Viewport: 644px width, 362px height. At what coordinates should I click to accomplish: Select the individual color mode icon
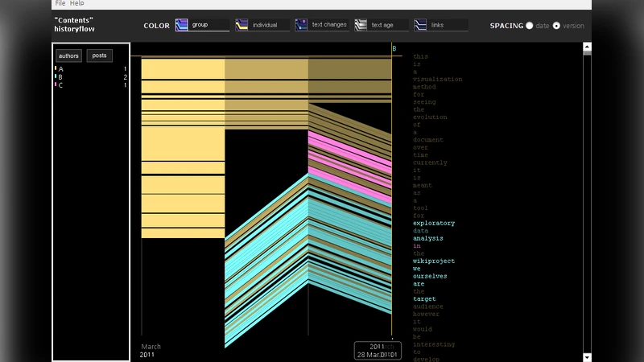tap(242, 25)
